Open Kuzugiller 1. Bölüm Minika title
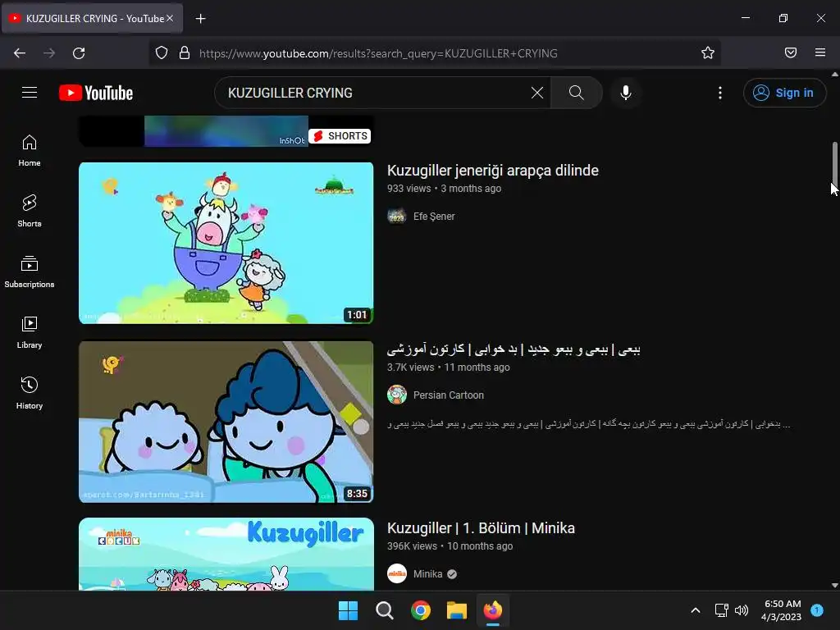 481,528
